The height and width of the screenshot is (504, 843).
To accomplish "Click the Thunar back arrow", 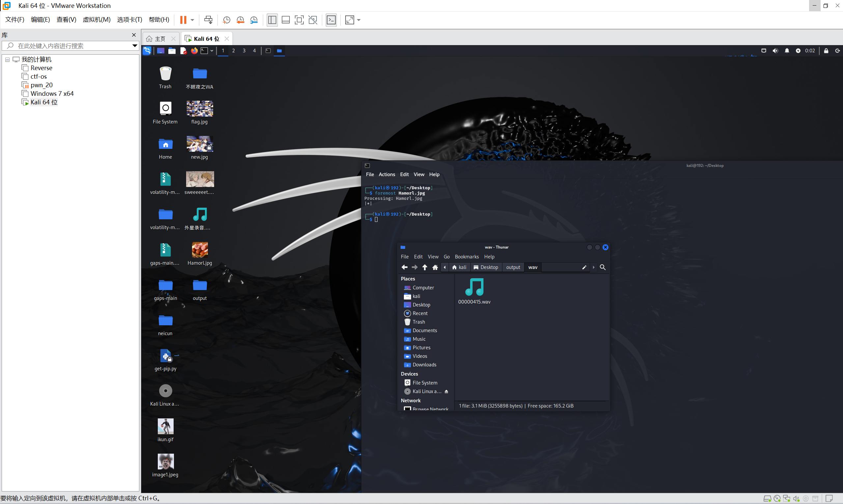I will click(404, 267).
